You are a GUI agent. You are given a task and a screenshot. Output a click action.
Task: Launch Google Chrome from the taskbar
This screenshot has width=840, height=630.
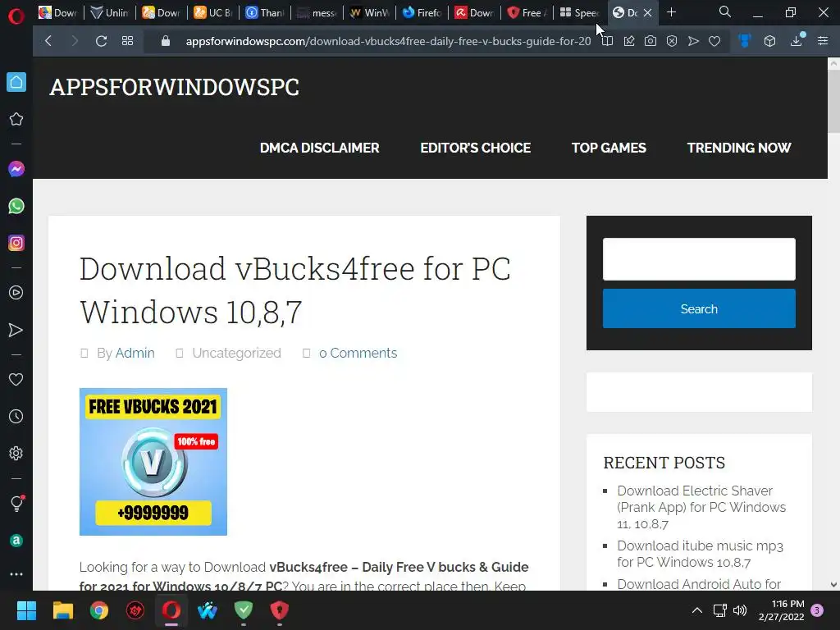pyautogui.click(x=99, y=610)
